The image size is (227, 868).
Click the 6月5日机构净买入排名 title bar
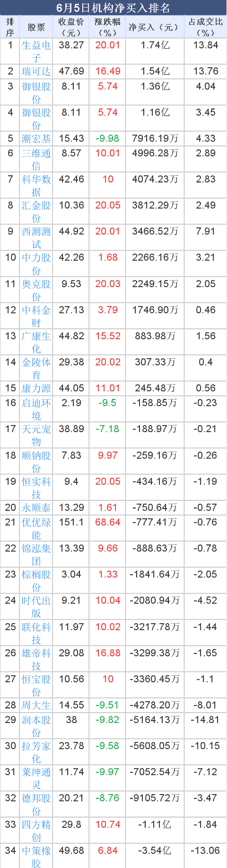pos(113,8)
